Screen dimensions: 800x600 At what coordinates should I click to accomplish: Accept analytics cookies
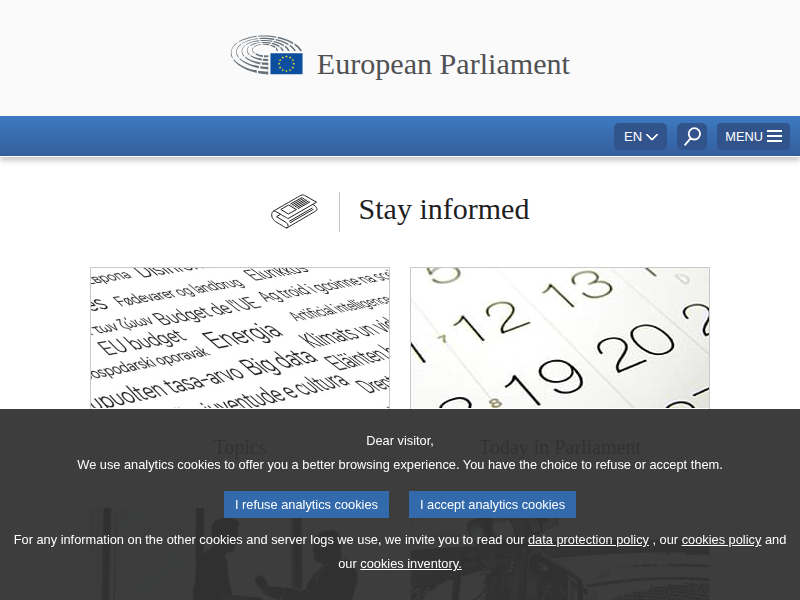[492, 504]
